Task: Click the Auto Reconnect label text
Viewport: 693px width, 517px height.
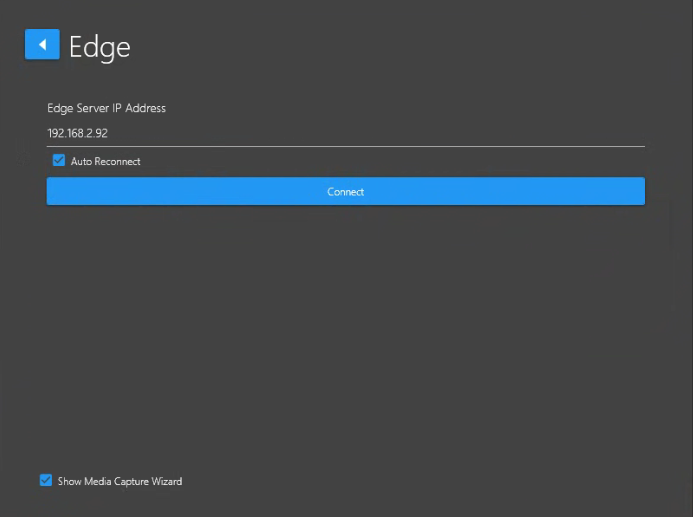Action: pyautogui.click(x=105, y=162)
